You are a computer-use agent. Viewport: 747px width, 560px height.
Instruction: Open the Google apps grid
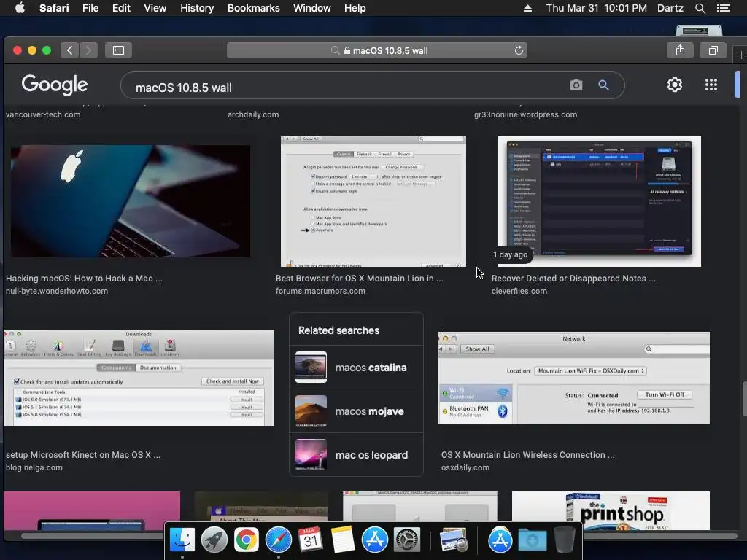[x=711, y=85]
